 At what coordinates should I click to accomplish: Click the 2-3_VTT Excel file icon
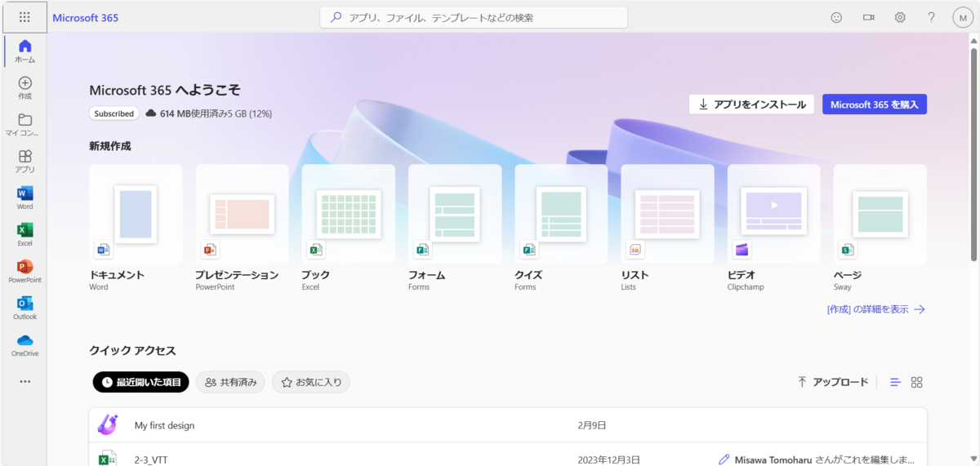(108, 459)
